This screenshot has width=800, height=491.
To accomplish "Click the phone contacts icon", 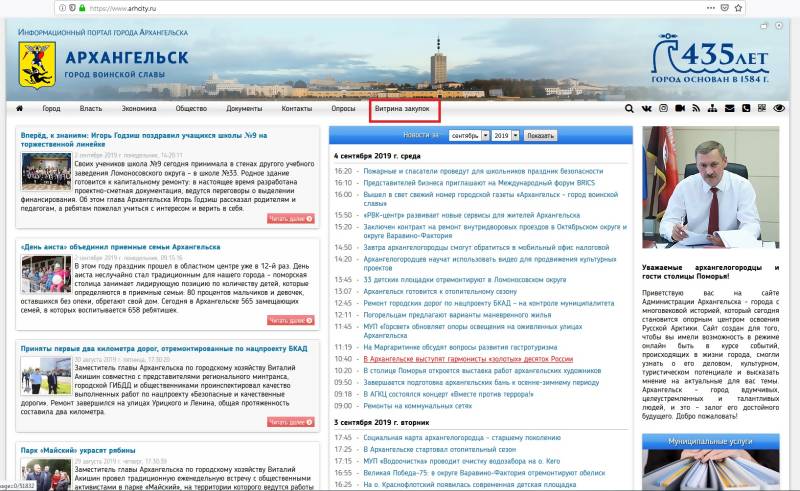I will [x=745, y=108].
